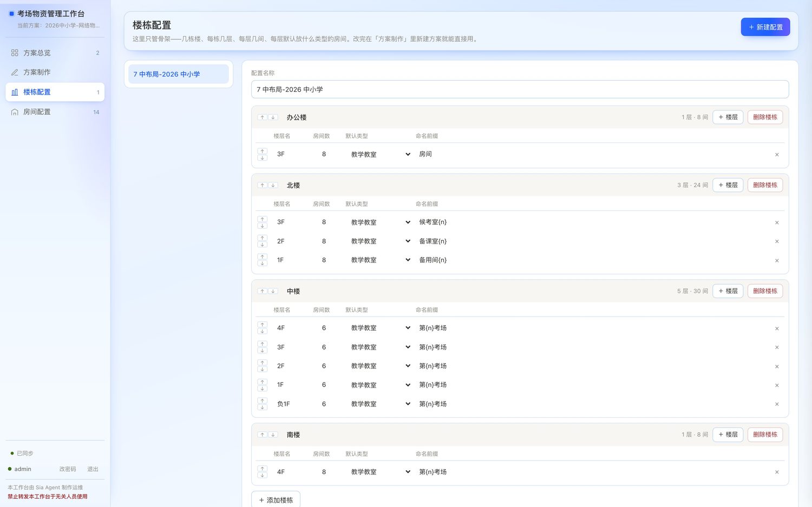Image resolution: width=812 pixels, height=507 pixels.
Task: Click the 改密码 link
Action: click(x=68, y=469)
